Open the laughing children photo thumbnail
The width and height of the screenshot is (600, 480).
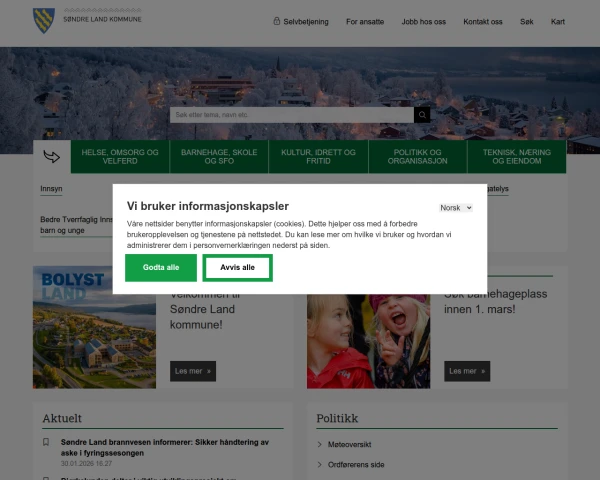coord(368,341)
